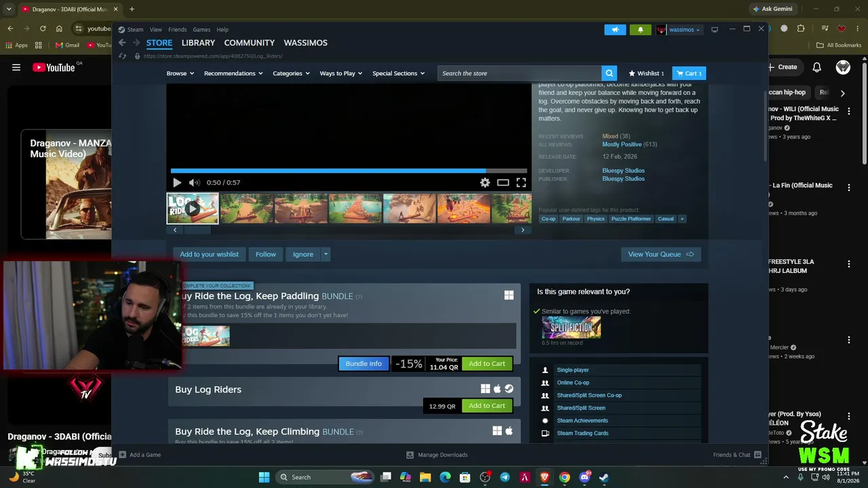
Task: Expand the Recommendations dropdown
Action: point(234,73)
